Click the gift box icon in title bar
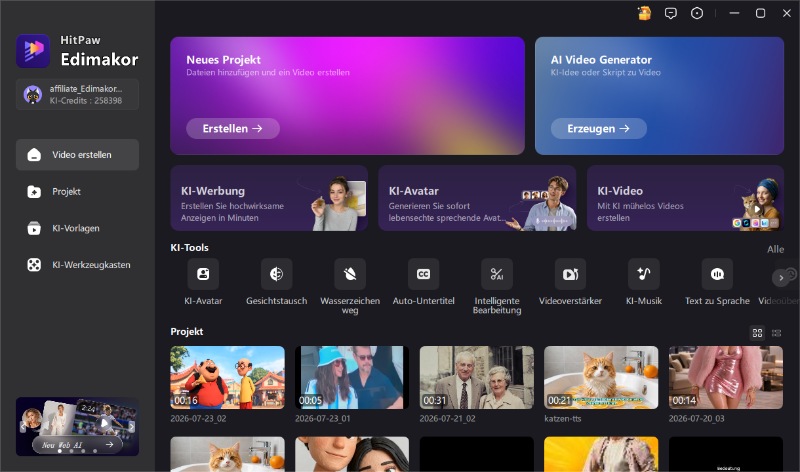Screen dimensions: 800x472 [644, 13]
